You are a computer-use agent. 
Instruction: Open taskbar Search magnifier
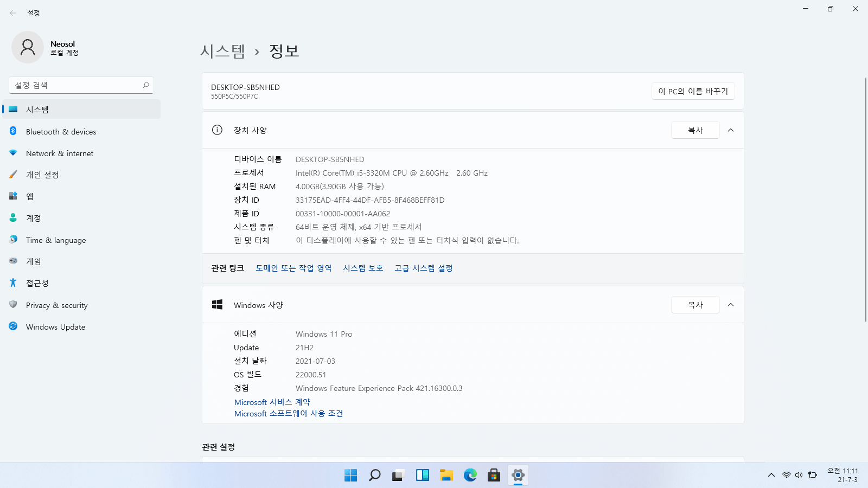[375, 476]
